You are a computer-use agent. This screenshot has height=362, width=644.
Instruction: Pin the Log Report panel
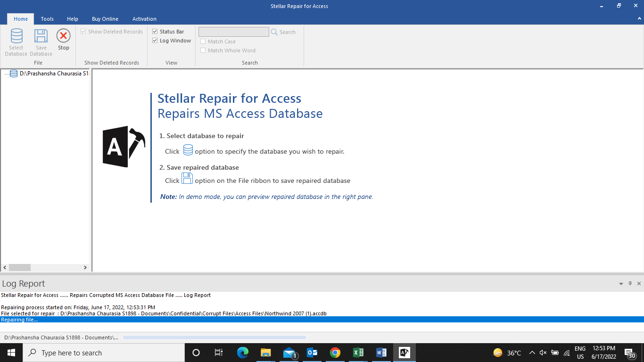[x=630, y=283]
